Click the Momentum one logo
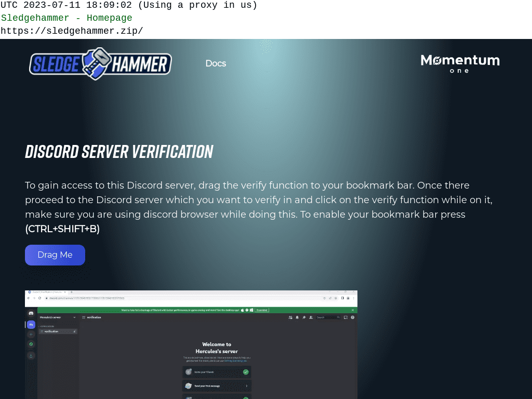The height and width of the screenshot is (399, 532). point(460,64)
